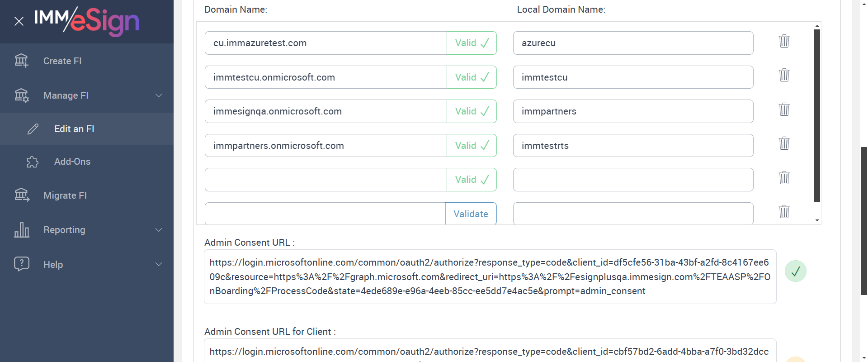Viewport: 868px width, 362px height.
Task: Delete the immpartners.onmicrosoft.com domain row
Action: 784,143
